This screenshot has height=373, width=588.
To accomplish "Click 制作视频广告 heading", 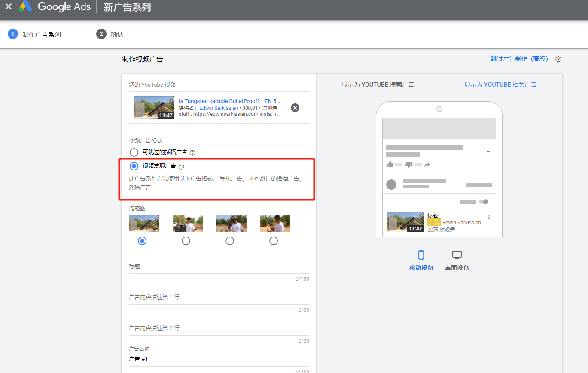I will tap(143, 59).
